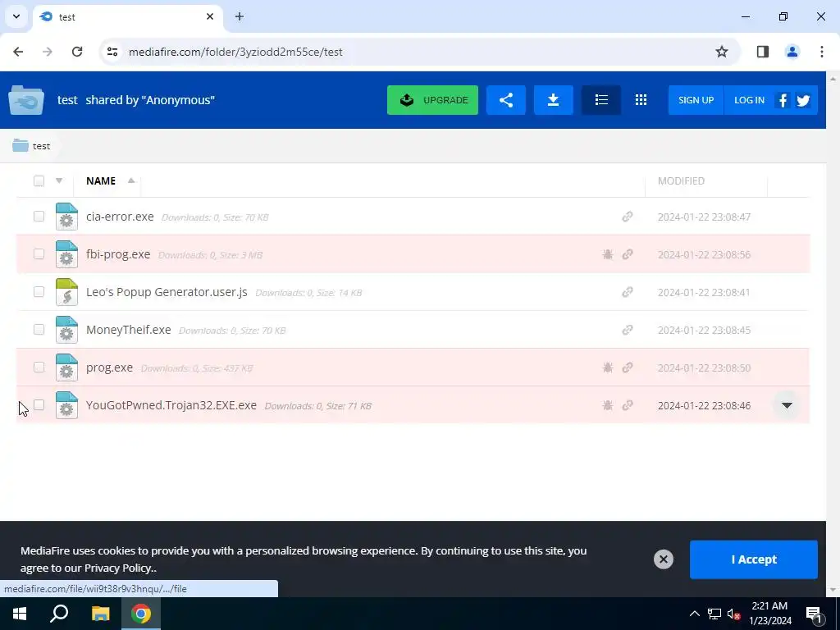
Task: Open the Windows Start menu
Action: coord(20,614)
